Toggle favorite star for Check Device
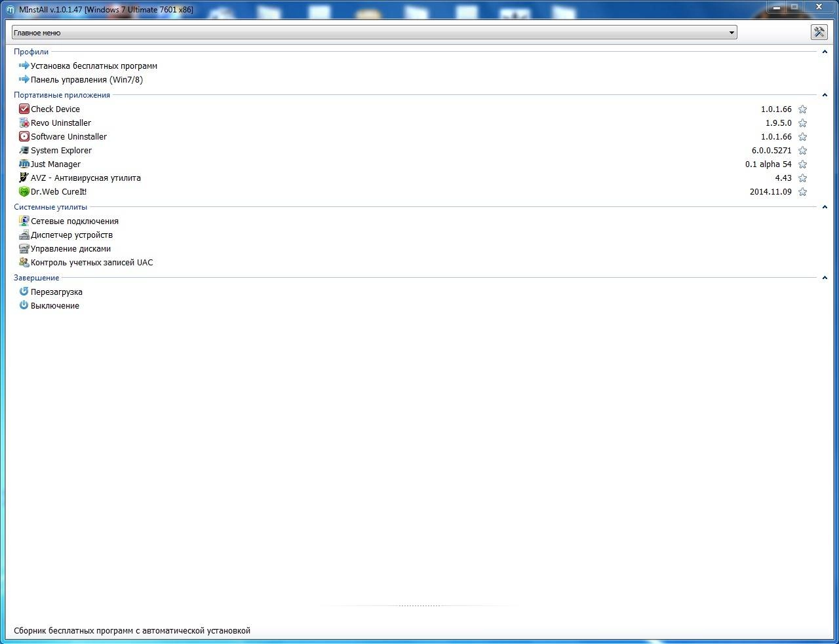The height and width of the screenshot is (644, 839). coord(802,109)
